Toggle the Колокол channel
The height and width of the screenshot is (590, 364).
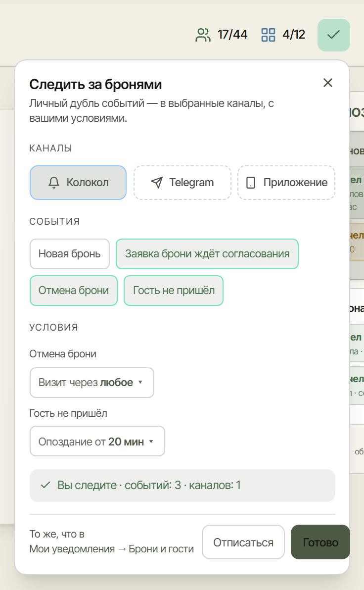[x=78, y=183]
